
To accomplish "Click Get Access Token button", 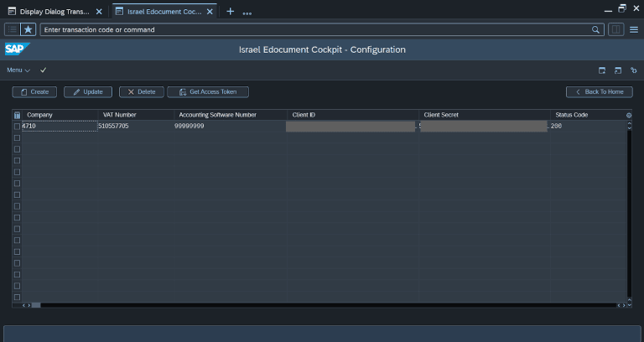I will coord(208,92).
